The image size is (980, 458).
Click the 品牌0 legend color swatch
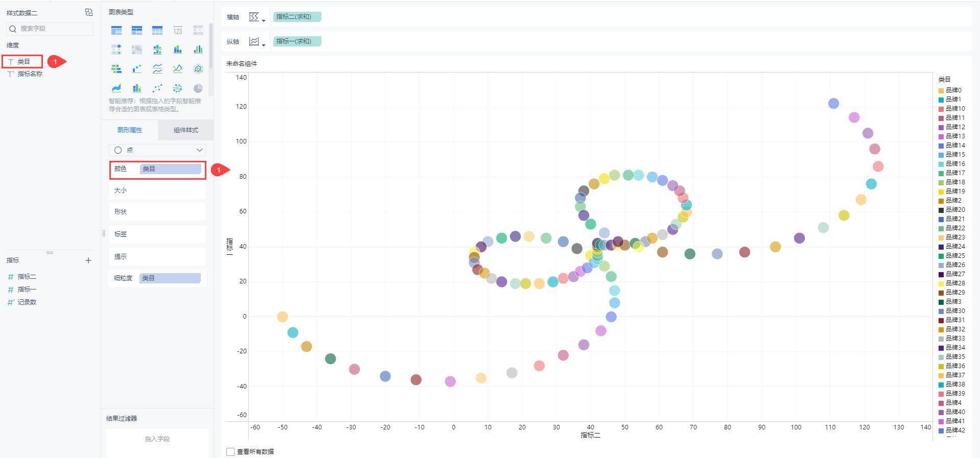pyautogui.click(x=941, y=91)
